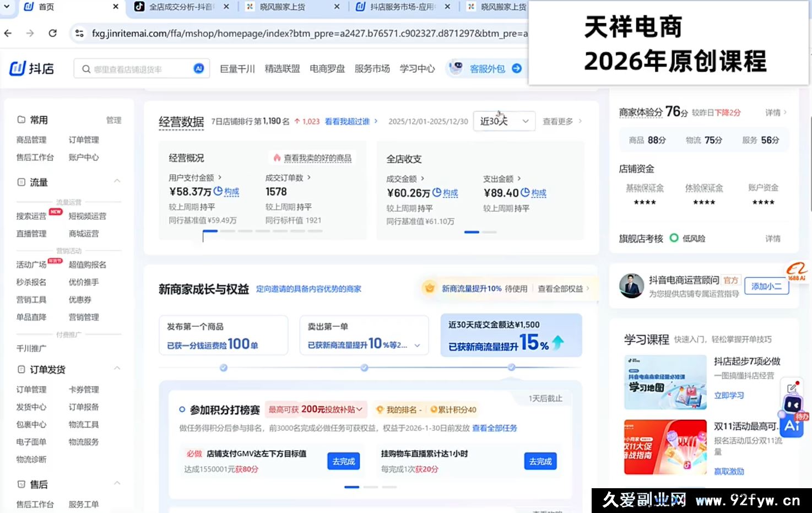Tap the AI icon inside the search bar
The width and height of the screenshot is (812, 513).
198,68
